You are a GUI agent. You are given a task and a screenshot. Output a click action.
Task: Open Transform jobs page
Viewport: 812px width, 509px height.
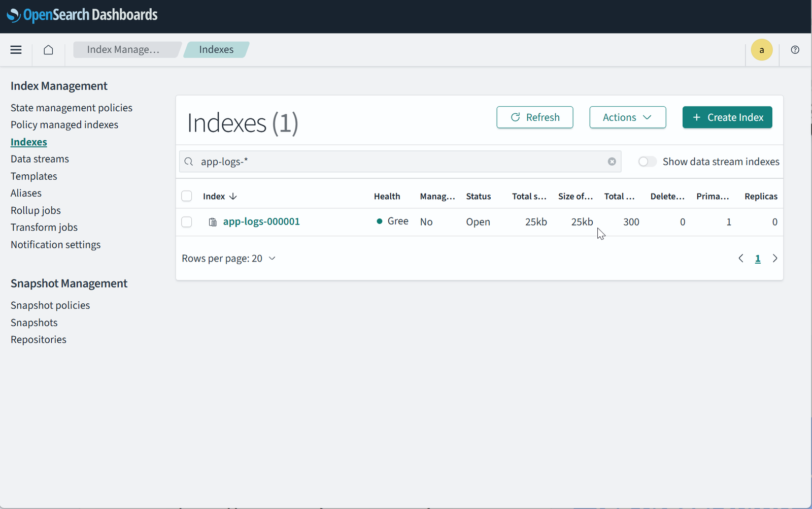(44, 228)
